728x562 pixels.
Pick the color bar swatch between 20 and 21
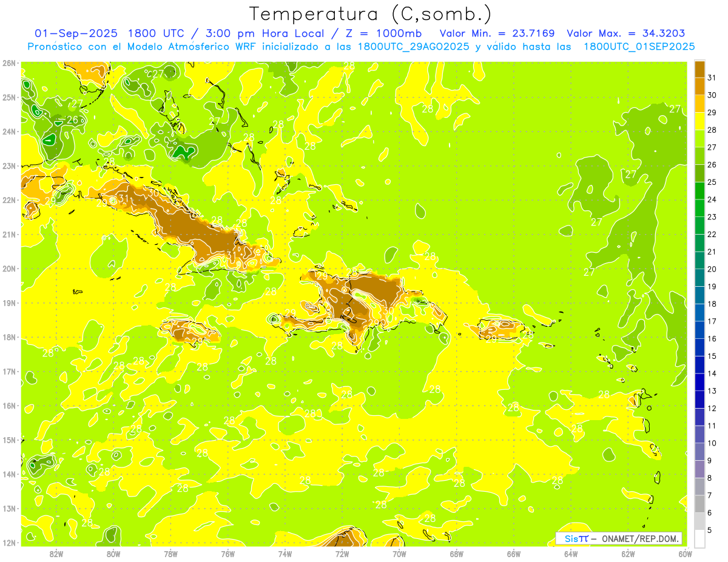[699, 260]
